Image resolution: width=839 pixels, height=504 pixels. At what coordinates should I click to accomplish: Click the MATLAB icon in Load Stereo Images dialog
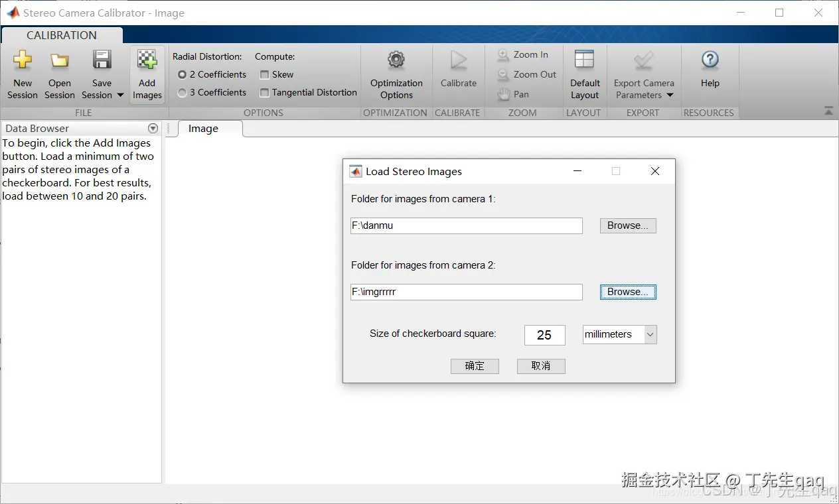356,171
